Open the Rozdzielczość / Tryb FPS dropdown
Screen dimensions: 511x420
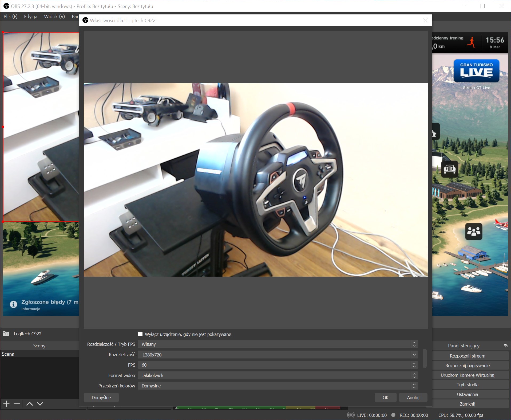[278, 344]
